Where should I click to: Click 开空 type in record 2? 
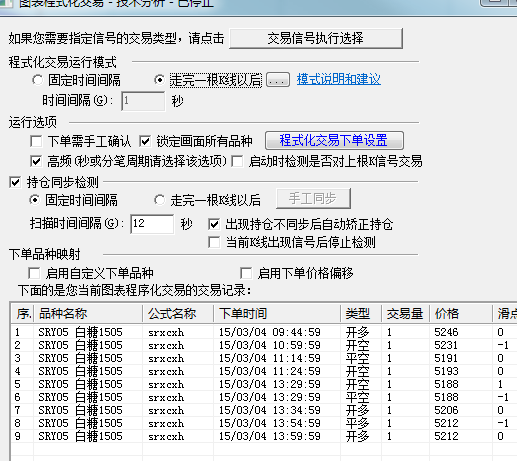(357, 345)
